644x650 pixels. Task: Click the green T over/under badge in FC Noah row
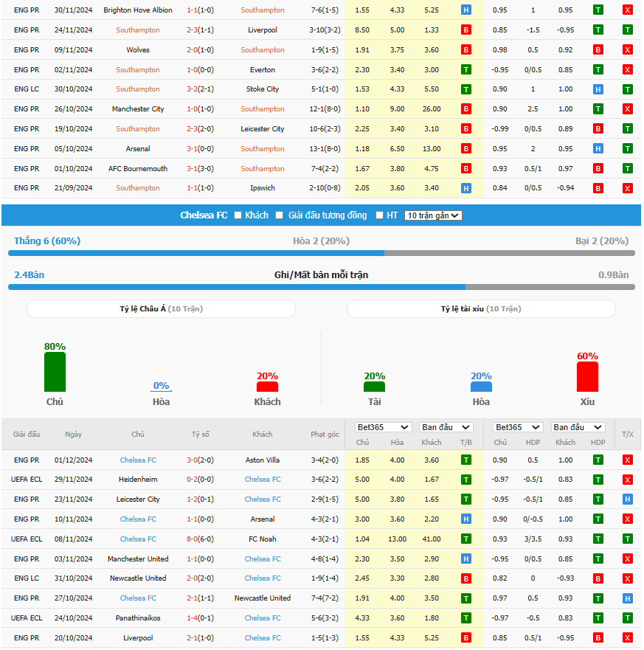click(628, 539)
